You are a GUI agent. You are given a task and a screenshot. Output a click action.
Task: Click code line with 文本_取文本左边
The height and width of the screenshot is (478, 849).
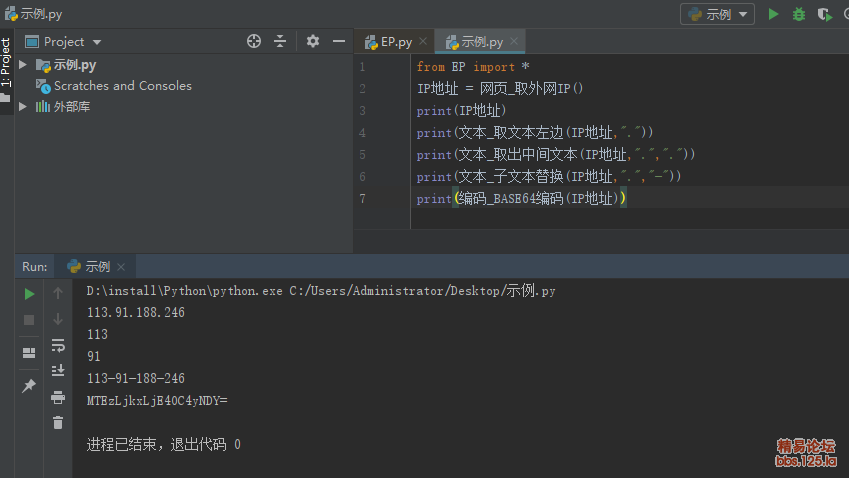pos(535,133)
